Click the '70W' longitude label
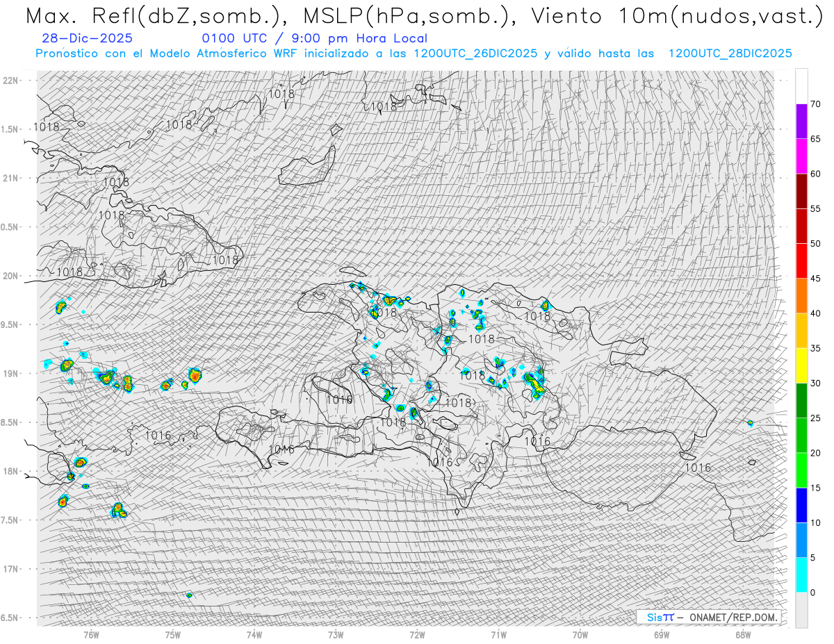Screen dimensions: 834x644 (580, 634)
